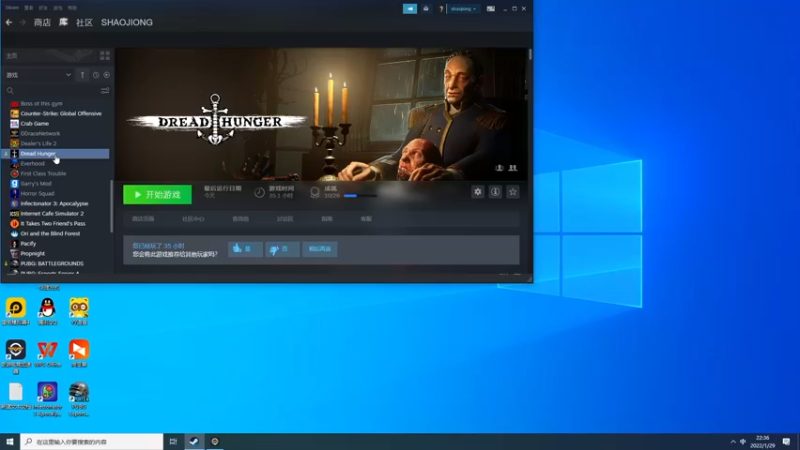Image resolution: width=800 pixels, height=450 pixels.
Task: Toggle the ready-to-play filter button
Action: pos(106,75)
